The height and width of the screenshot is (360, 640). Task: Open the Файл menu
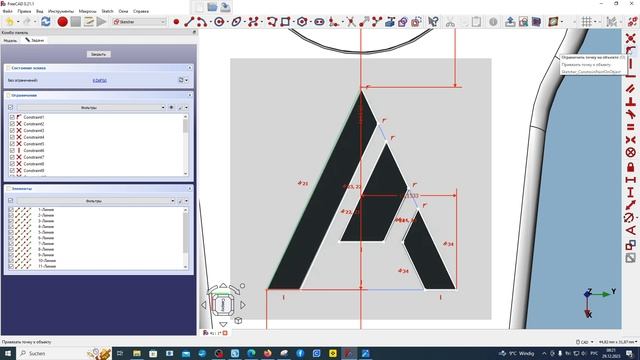tap(7, 11)
